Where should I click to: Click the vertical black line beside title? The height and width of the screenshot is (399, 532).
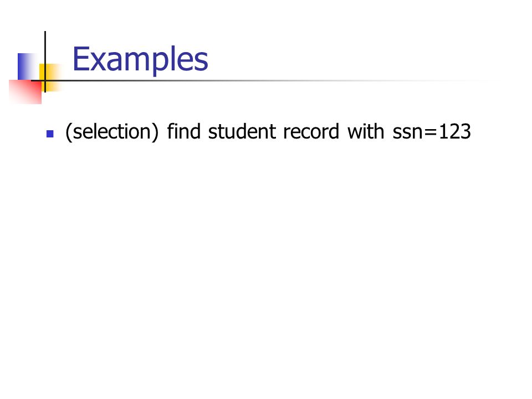pos(45,62)
